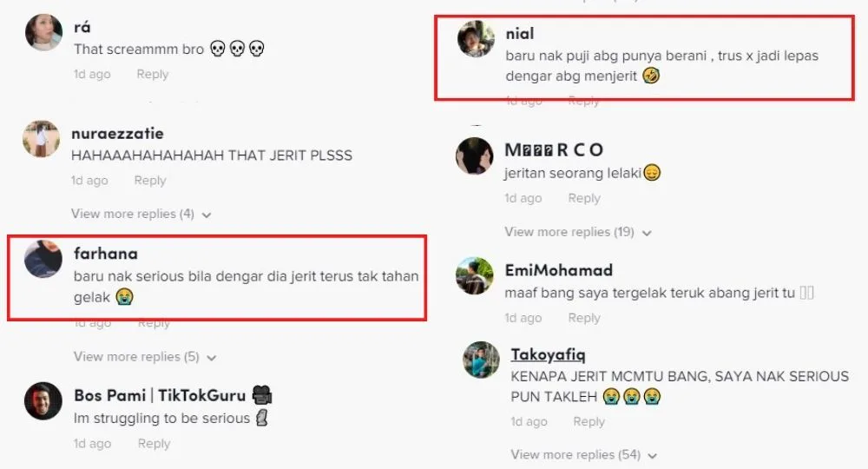The height and width of the screenshot is (469, 868).
Task: Expand View more replies (54) under Takoyafiq
Action: (x=584, y=454)
